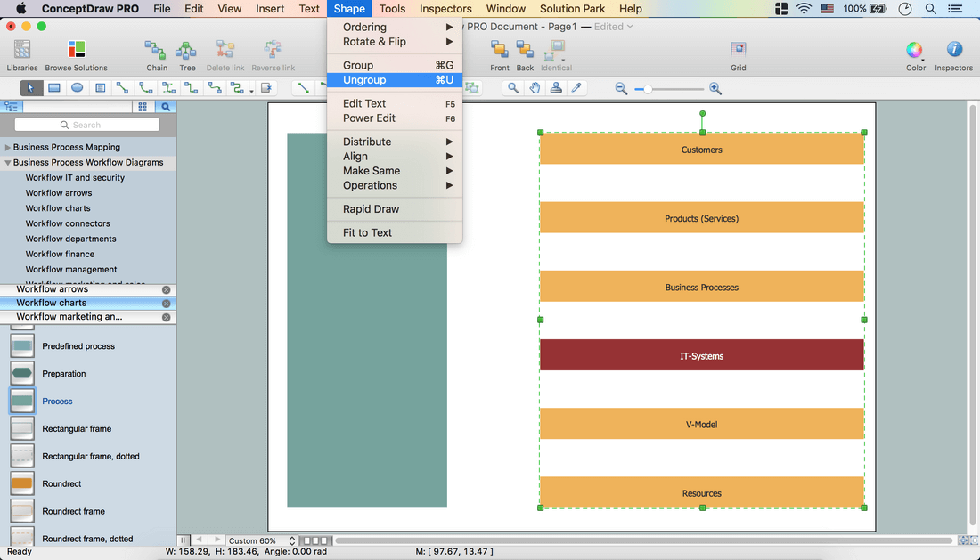Choose Group from Shape menu

coord(395,65)
